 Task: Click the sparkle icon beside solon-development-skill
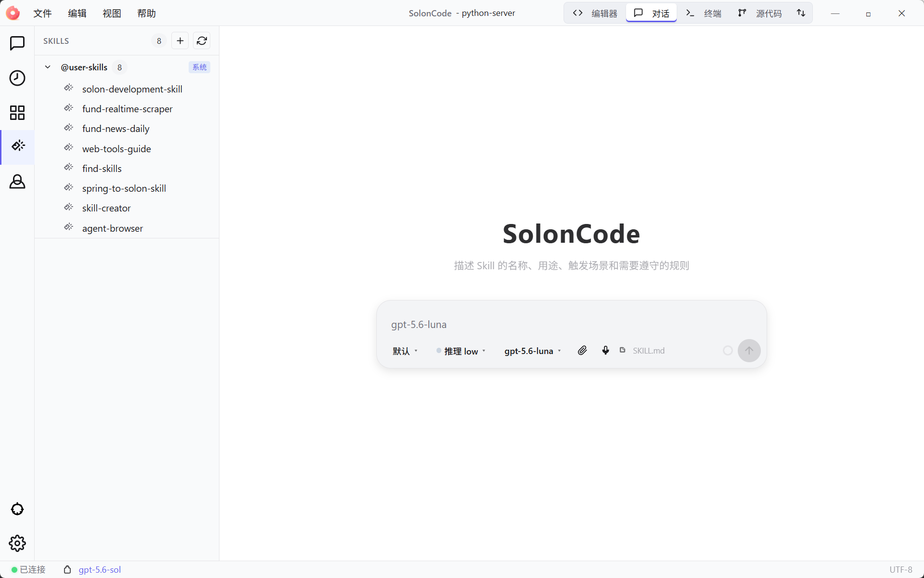(69, 88)
